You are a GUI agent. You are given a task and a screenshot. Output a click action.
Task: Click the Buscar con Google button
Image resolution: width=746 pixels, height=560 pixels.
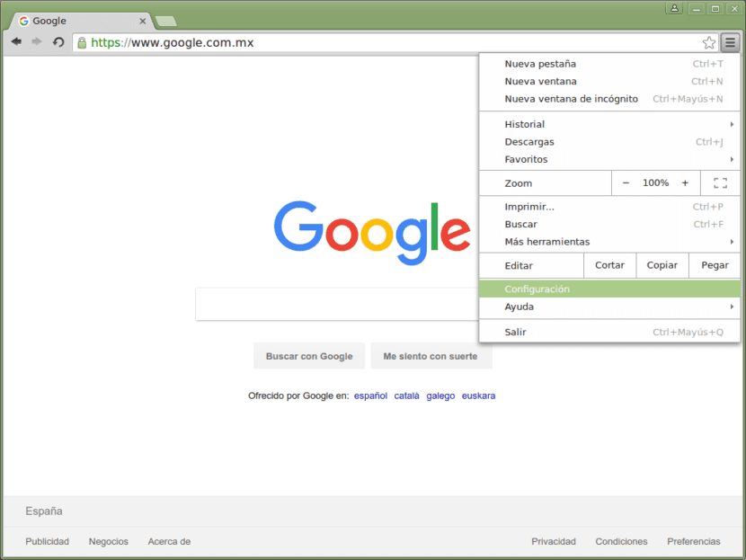[308, 356]
